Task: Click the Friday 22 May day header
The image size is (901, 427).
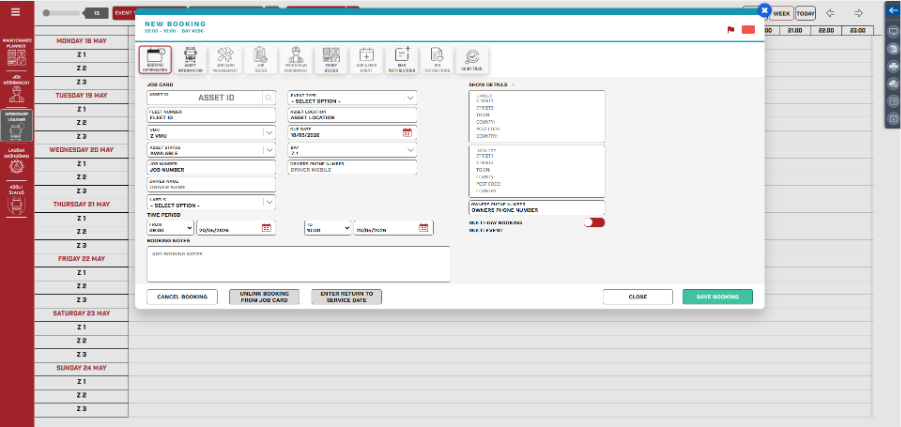Action: click(82, 259)
